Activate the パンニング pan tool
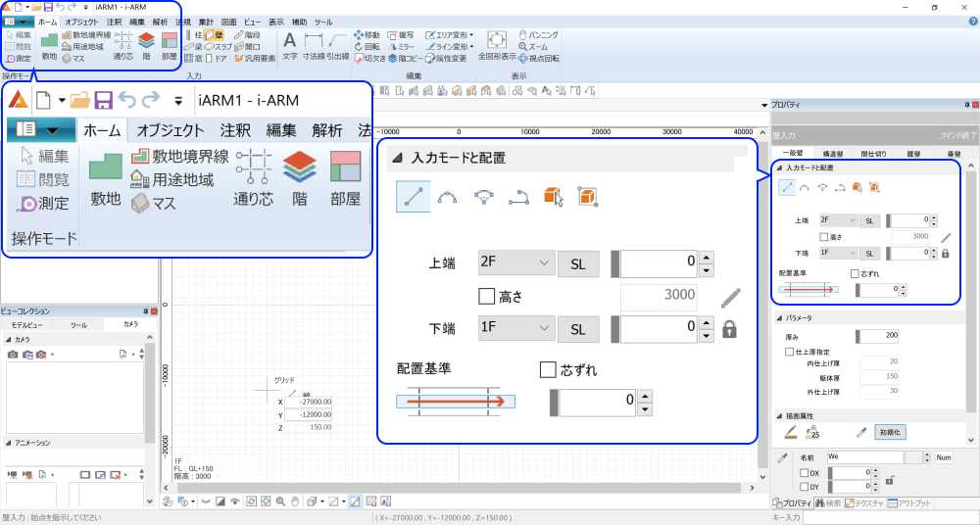Image resolution: width=980 pixels, height=525 pixels. 539,35
